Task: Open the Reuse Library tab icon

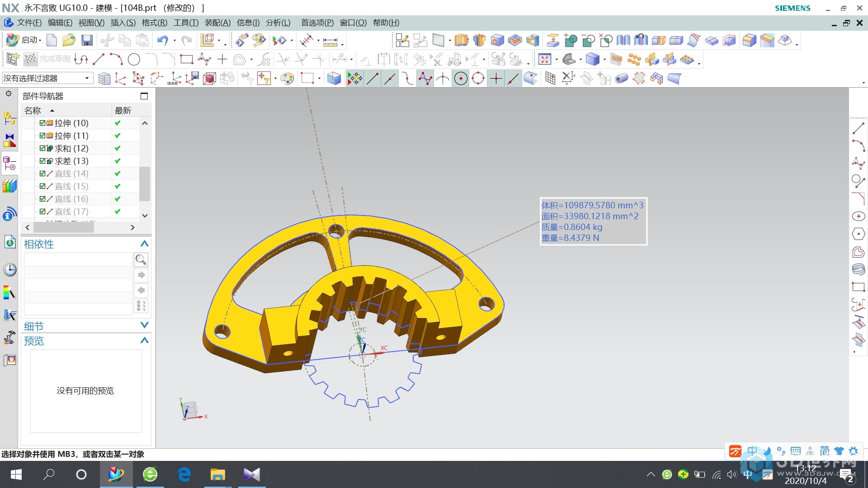Action: click(x=9, y=186)
